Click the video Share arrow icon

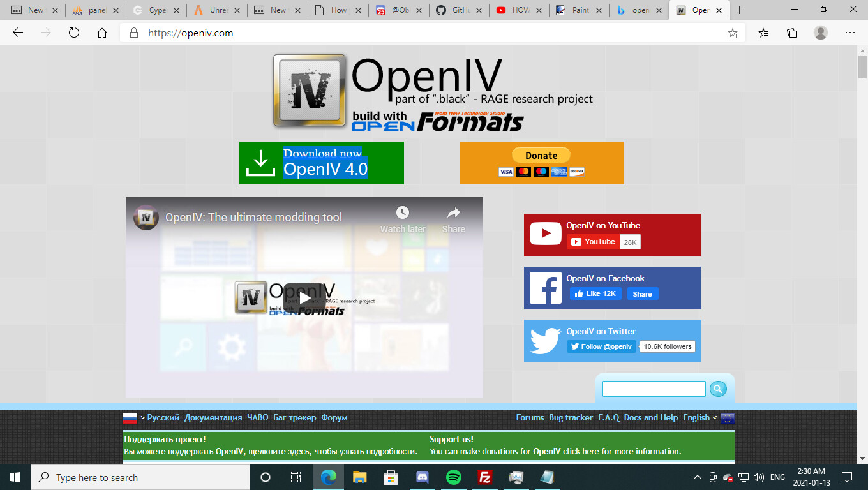[453, 213]
